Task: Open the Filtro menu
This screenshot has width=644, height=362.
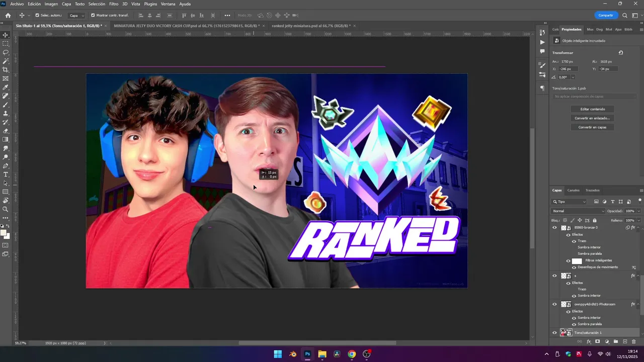Action: [114, 4]
